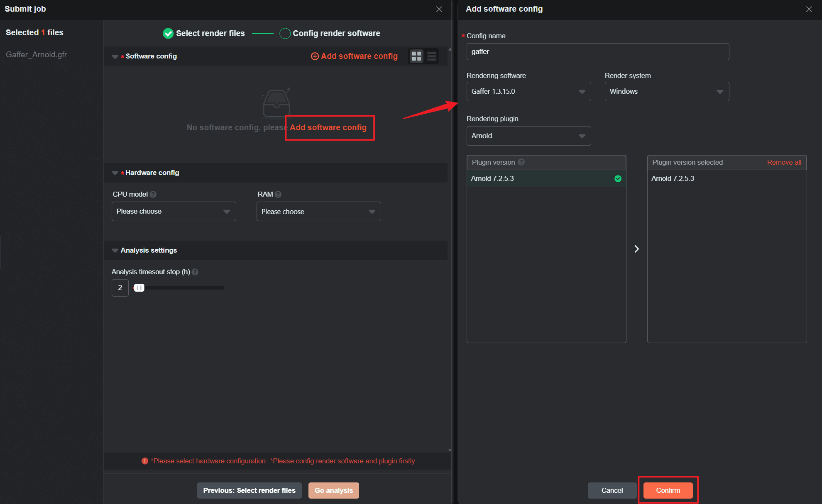822x504 pixels.
Task: Open CPU model Please choose dropdown
Action: click(174, 212)
